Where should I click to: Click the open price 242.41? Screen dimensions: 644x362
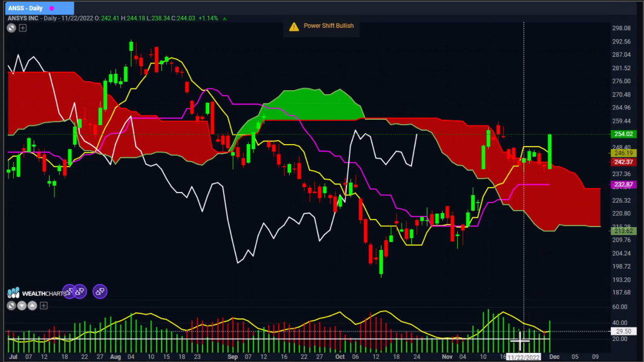pos(109,19)
